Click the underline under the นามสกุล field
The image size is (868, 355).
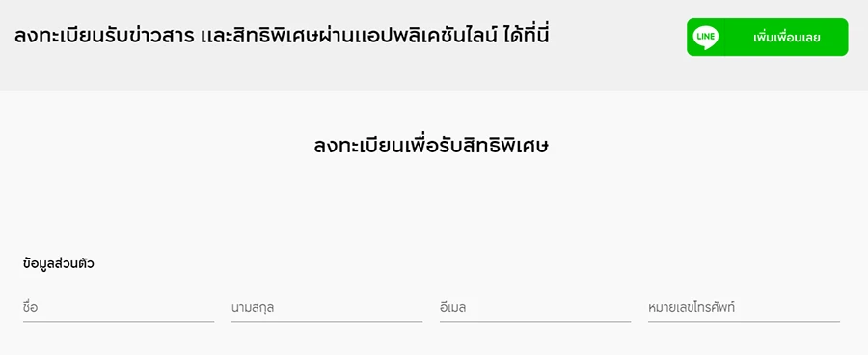pos(327,321)
